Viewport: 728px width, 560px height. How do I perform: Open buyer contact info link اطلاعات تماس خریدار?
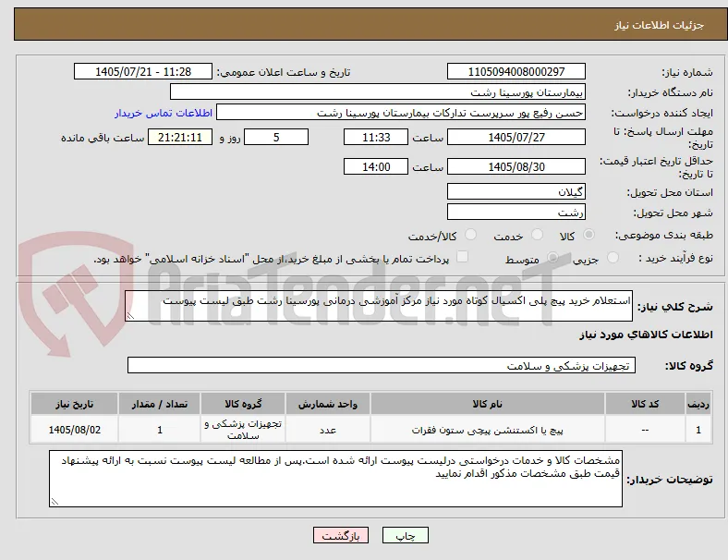164,113
